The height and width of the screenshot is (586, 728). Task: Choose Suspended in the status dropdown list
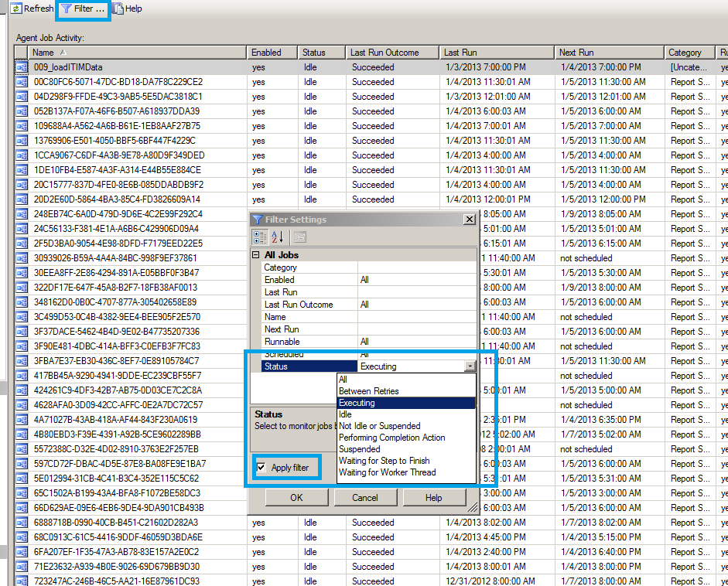click(x=359, y=449)
